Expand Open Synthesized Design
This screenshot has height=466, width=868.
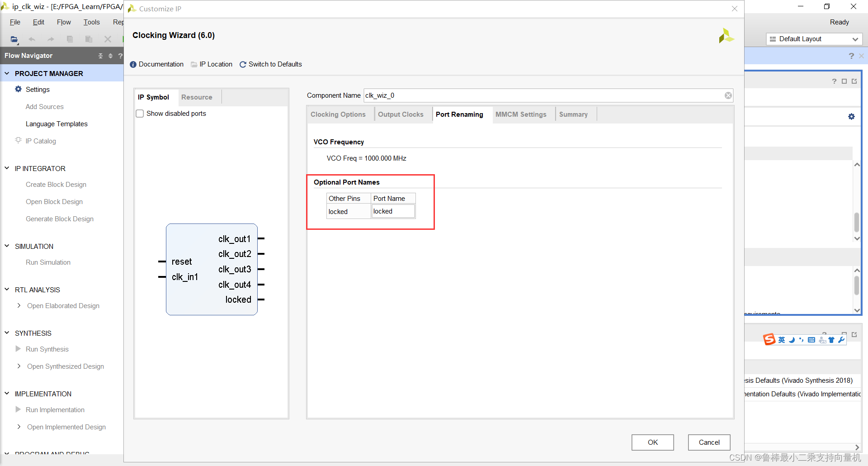tap(19, 366)
